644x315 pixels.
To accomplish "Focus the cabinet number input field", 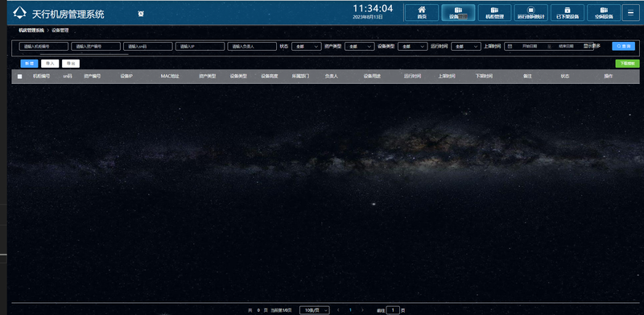I will pos(43,47).
